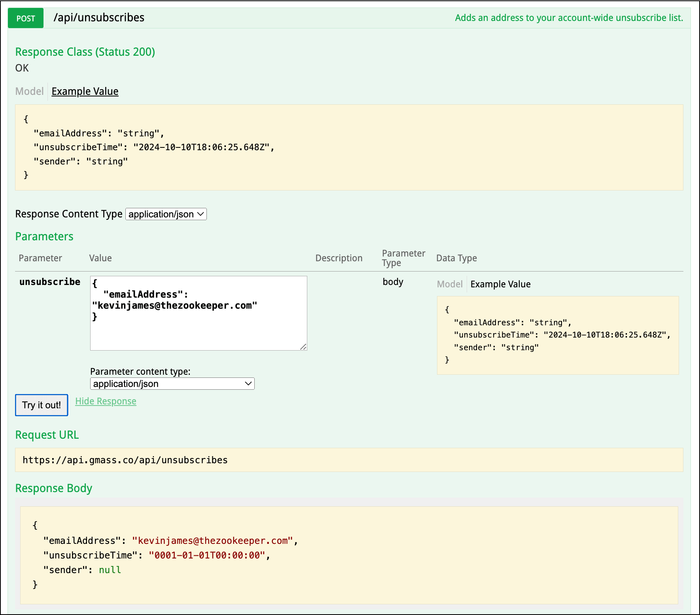Switch to the Model tab in Data Type column

(x=450, y=284)
